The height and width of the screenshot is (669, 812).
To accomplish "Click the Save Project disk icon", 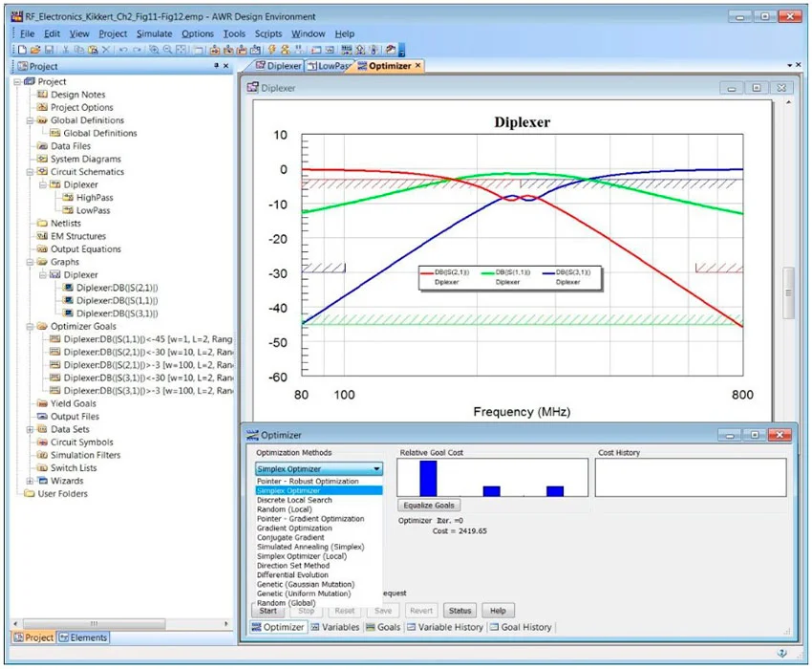I will [48, 49].
